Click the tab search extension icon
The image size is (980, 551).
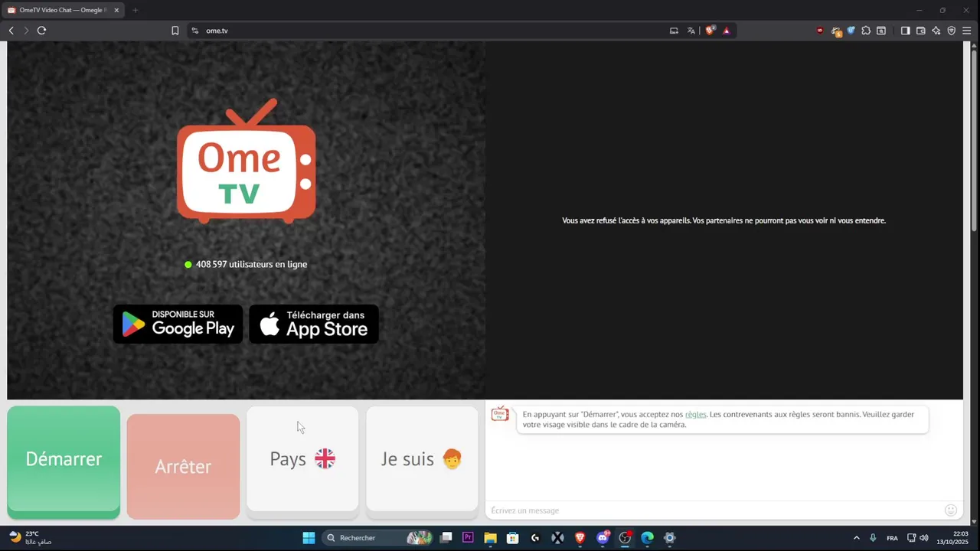click(881, 31)
